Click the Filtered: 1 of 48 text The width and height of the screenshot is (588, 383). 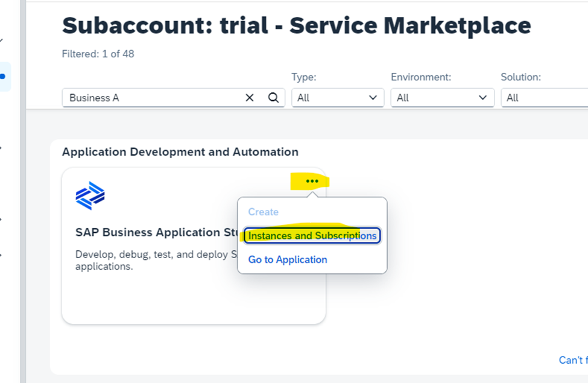coord(98,54)
